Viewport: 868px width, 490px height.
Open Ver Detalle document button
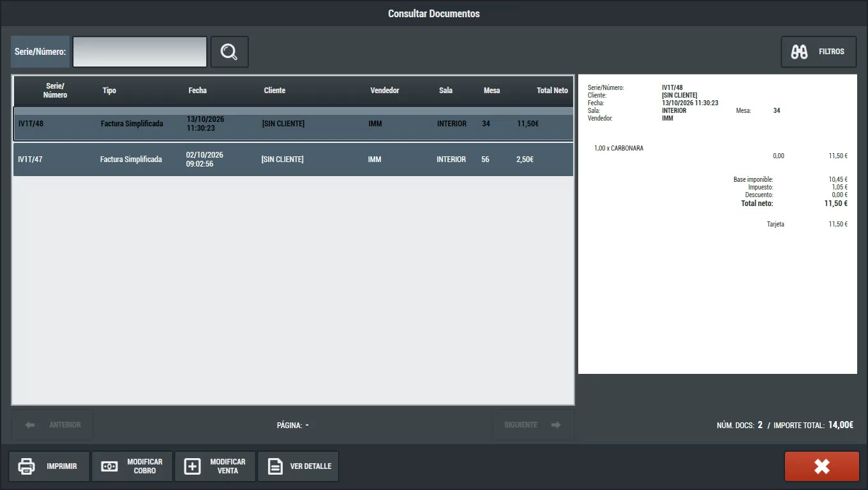(298, 466)
